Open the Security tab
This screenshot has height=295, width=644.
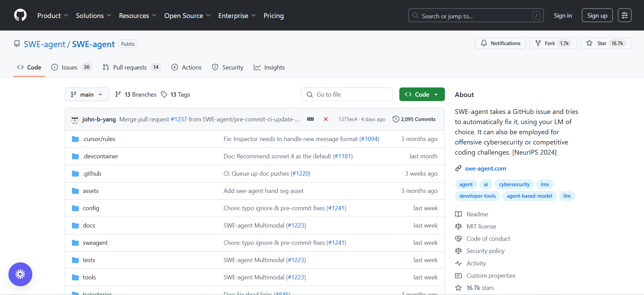click(x=228, y=67)
